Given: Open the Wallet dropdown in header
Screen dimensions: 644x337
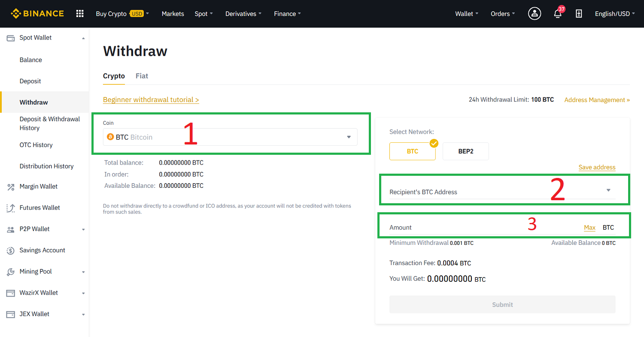Looking at the screenshot, I should click(x=467, y=14).
